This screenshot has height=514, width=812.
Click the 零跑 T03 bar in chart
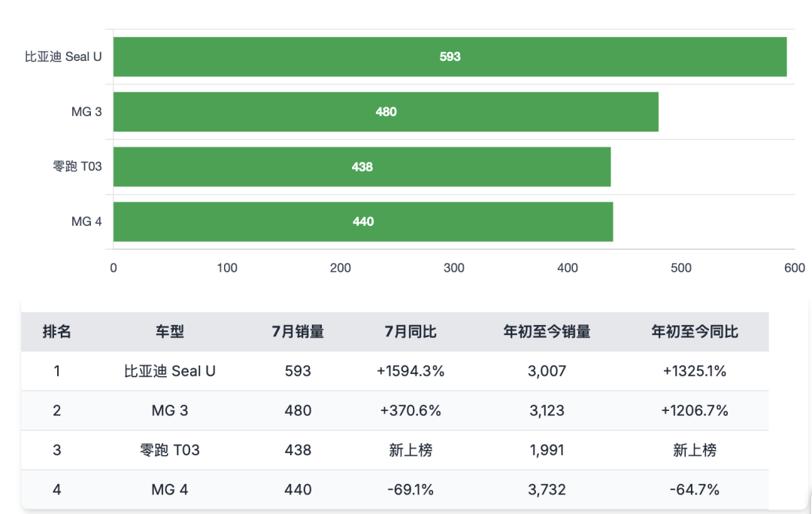362,167
